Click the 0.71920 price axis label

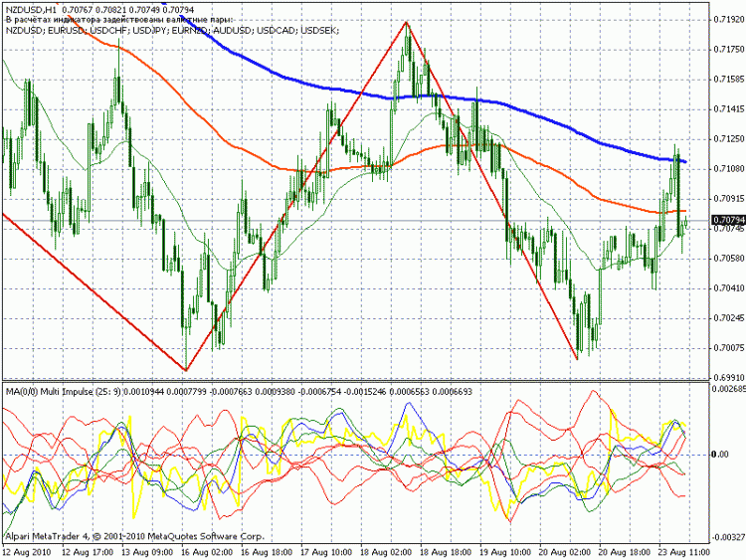(x=728, y=19)
